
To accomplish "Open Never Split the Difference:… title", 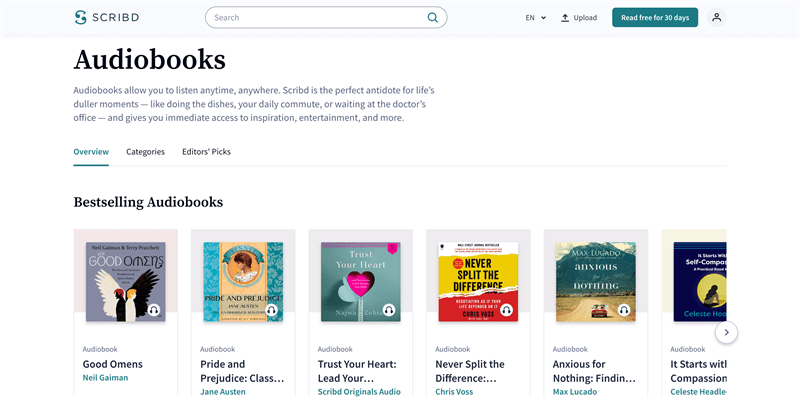I will pos(470,371).
